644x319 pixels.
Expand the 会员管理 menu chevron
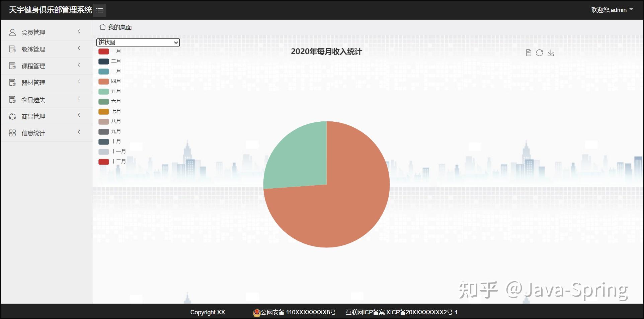point(79,31)
